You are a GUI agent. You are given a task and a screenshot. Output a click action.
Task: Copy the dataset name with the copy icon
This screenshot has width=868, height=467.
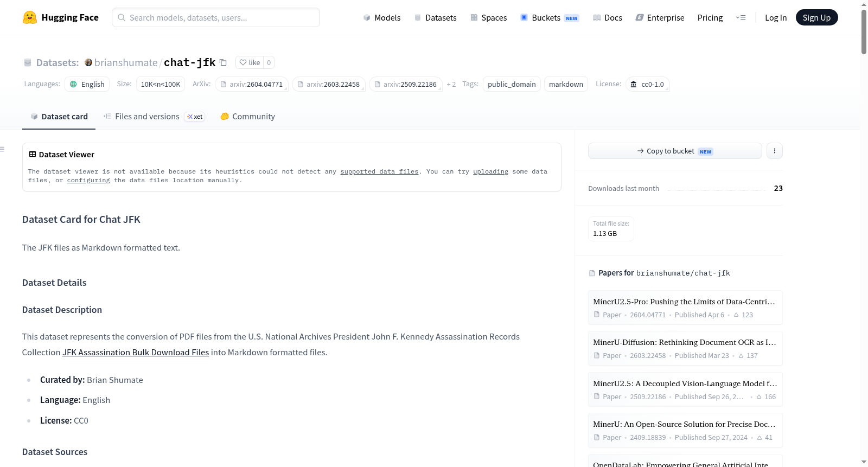click(223, 62)
